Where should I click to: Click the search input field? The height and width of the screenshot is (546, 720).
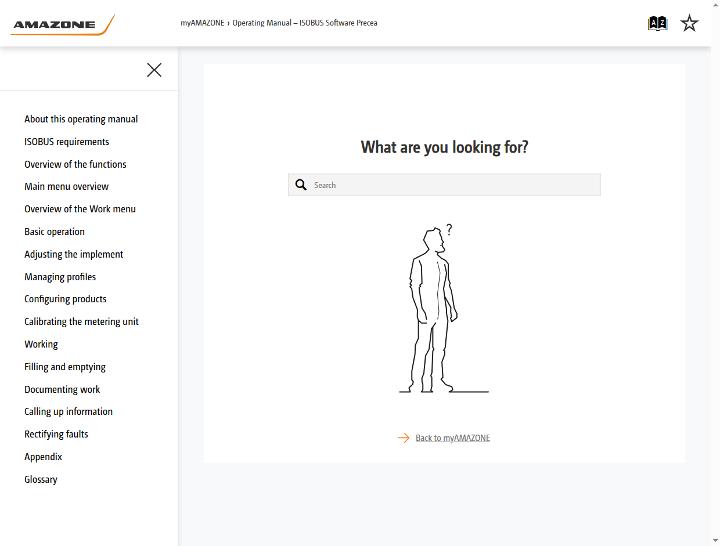tap(444, 185)
